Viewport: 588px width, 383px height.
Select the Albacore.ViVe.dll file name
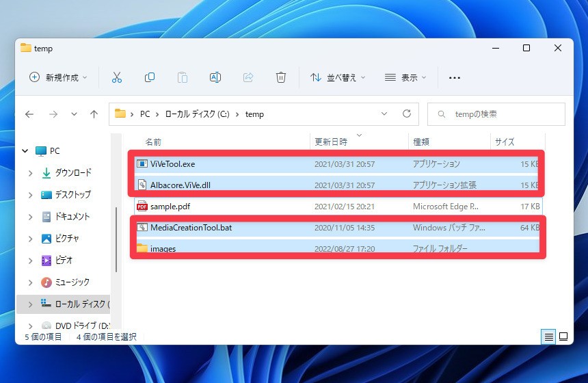181,185
